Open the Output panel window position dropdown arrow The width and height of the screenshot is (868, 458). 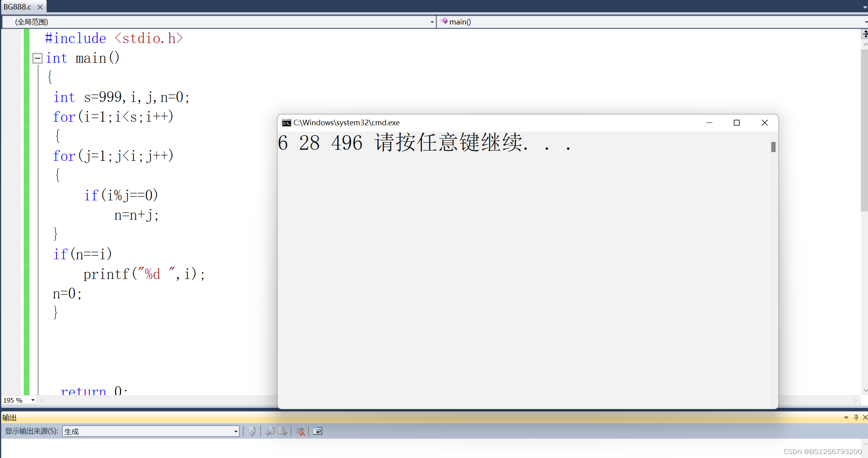click(x=846, y=417)
